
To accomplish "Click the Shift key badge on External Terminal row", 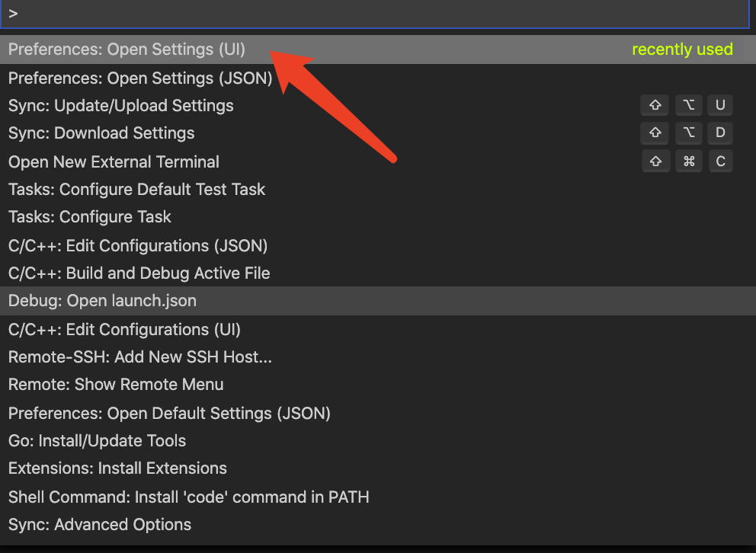I will pos(655,161).
